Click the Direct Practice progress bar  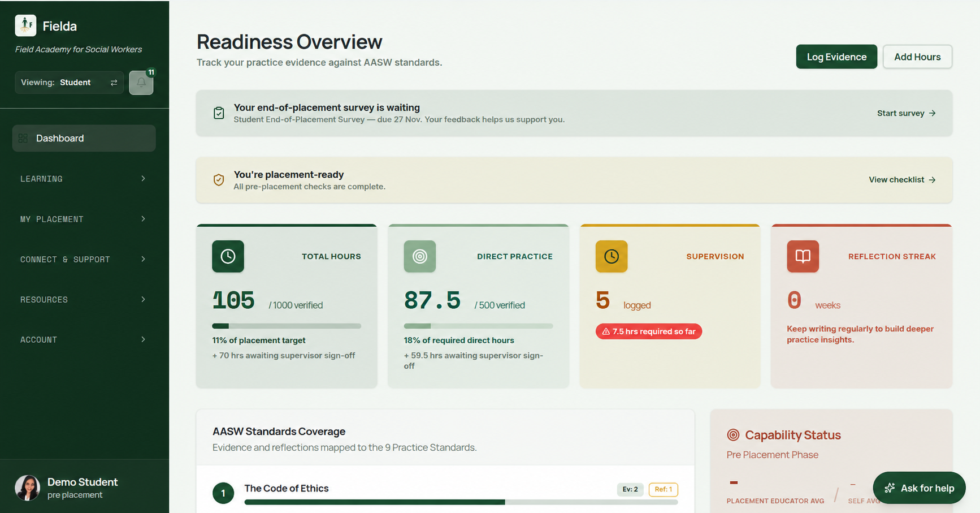point(478,326)
